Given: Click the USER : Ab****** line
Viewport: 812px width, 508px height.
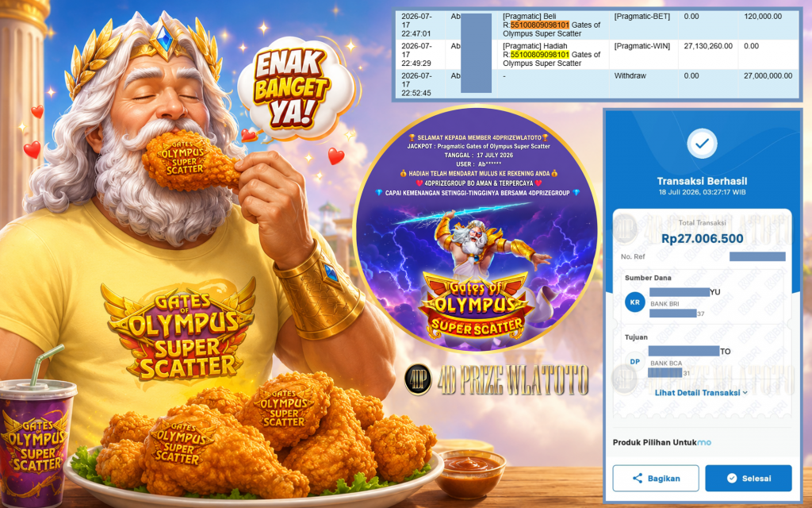Looking at the screenshot, I should (478, 164).
